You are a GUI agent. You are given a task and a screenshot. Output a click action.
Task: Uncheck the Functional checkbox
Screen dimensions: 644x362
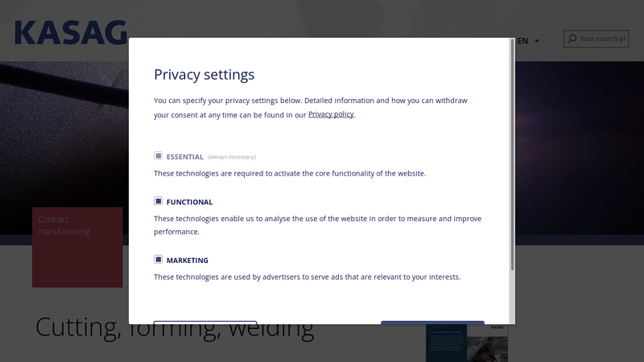pos(159,201)
